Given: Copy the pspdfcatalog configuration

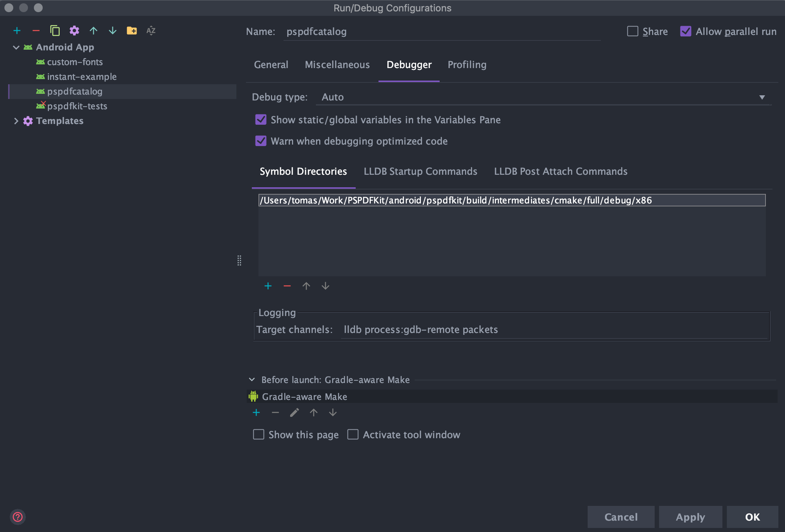Looking at the screenshot, I should [55, 31].
